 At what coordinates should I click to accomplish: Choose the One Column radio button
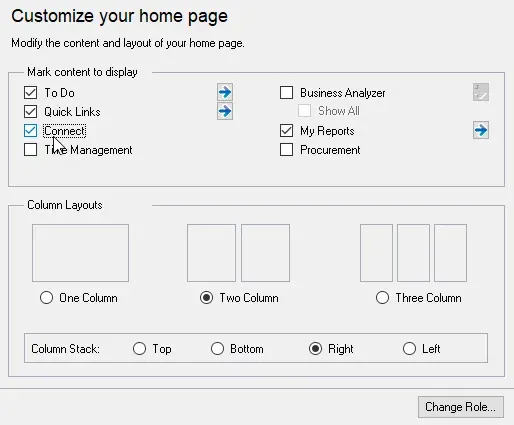tap(46, 297)
